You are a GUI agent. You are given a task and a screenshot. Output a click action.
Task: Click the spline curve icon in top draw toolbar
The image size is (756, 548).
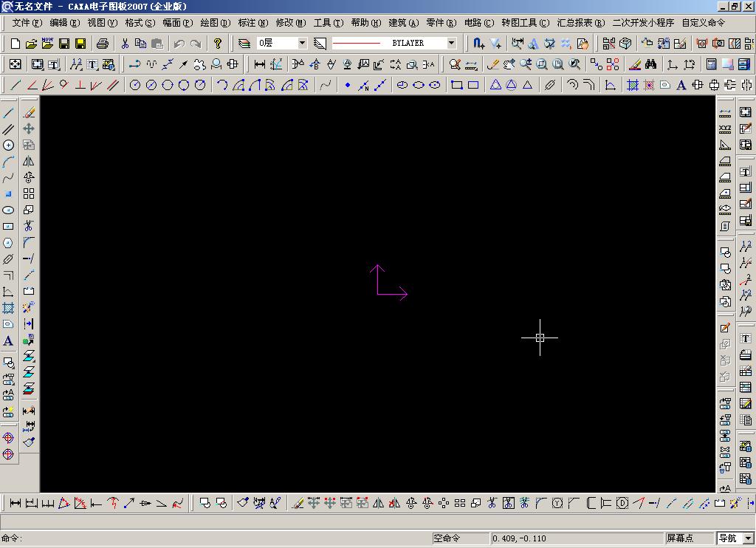[x=326, y=86]
